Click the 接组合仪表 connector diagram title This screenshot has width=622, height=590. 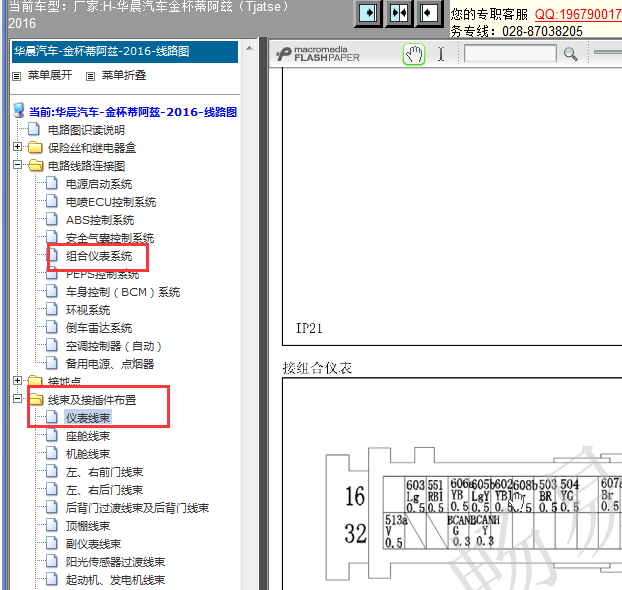pos(317,368)
